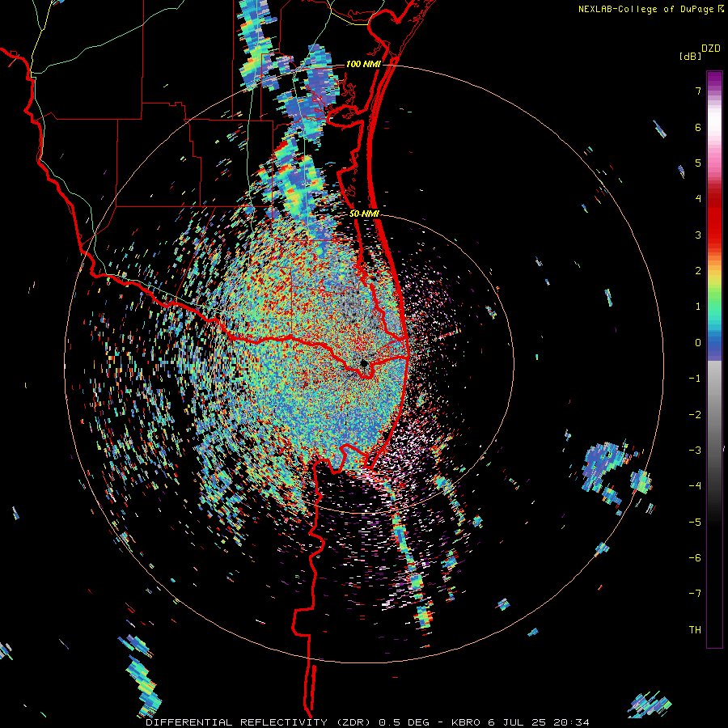Viewport: 728px width, 728px height.
Task: Click the -6 value on color scale
Action: (695, 557)
